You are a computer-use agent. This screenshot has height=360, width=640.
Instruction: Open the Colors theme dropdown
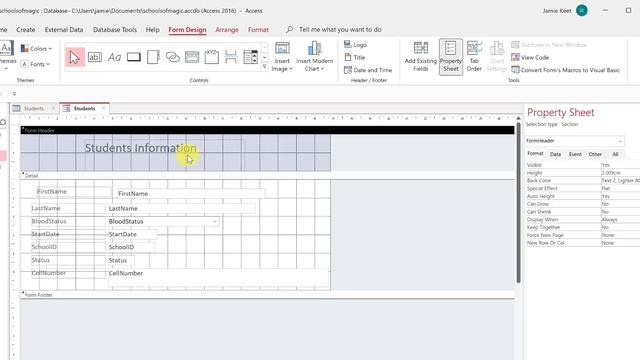click(36, 49)
